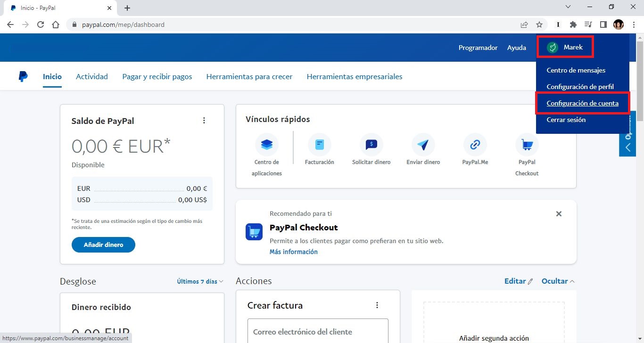This screenshot has height=343, width=644.
Task: Click the share page icon in address bar
Action: tap(524, 24)
